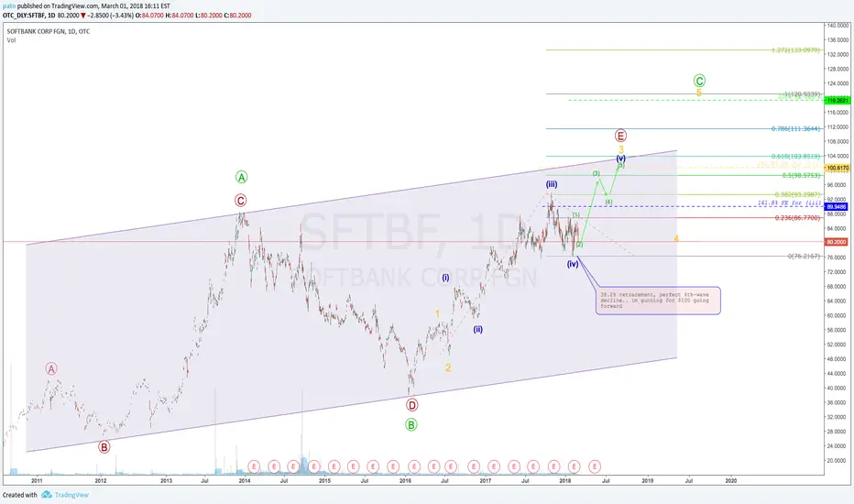Click the orange 5 wave label
The width and height of the screenshot is (854, 504).
[699, 93]
